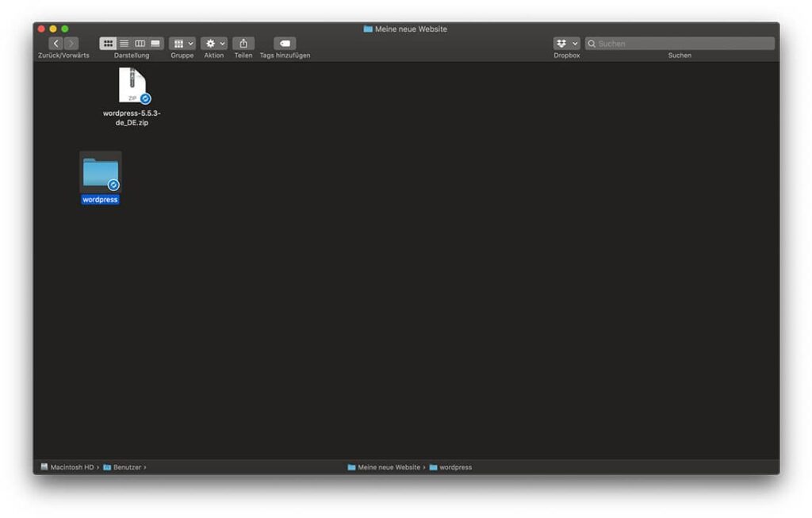Switch to icon view in Darstellung

pyautogui.click(x=109, y=44)
